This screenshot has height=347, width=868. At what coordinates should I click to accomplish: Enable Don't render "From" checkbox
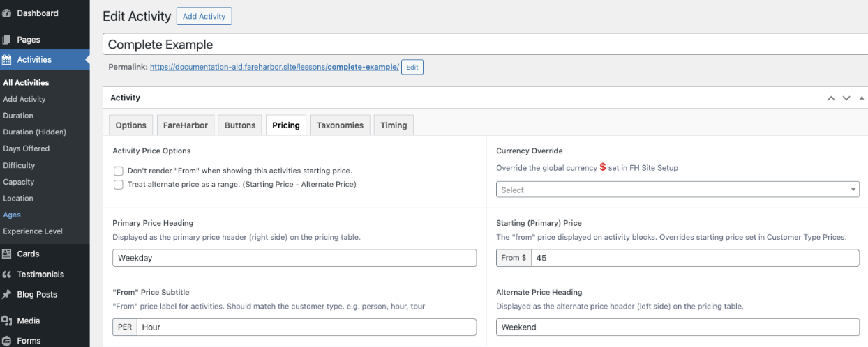(119, 171)
